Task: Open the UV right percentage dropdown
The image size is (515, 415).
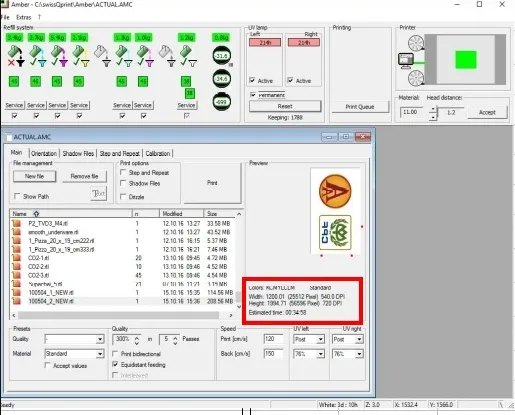Action: tap(348, 354)
